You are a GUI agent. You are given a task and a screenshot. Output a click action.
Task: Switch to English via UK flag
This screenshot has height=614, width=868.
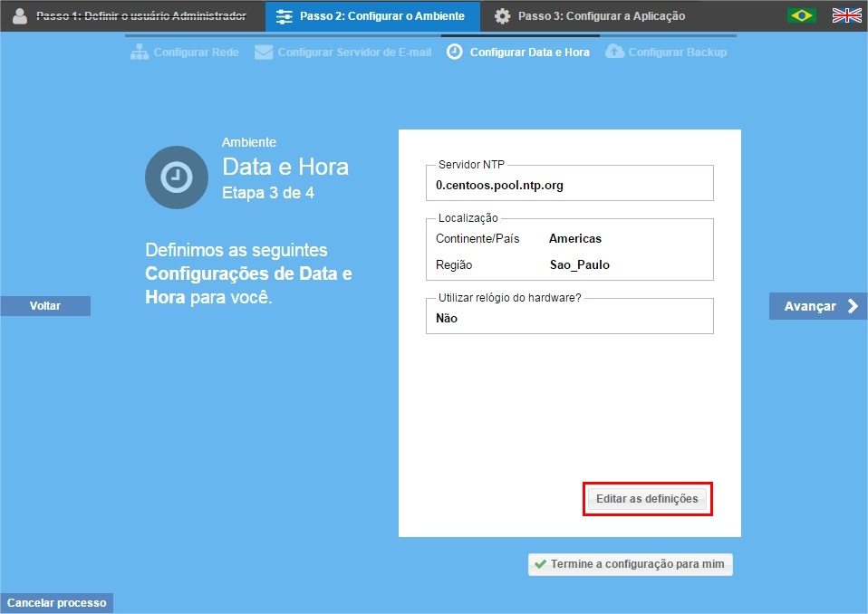coord(846,15)
